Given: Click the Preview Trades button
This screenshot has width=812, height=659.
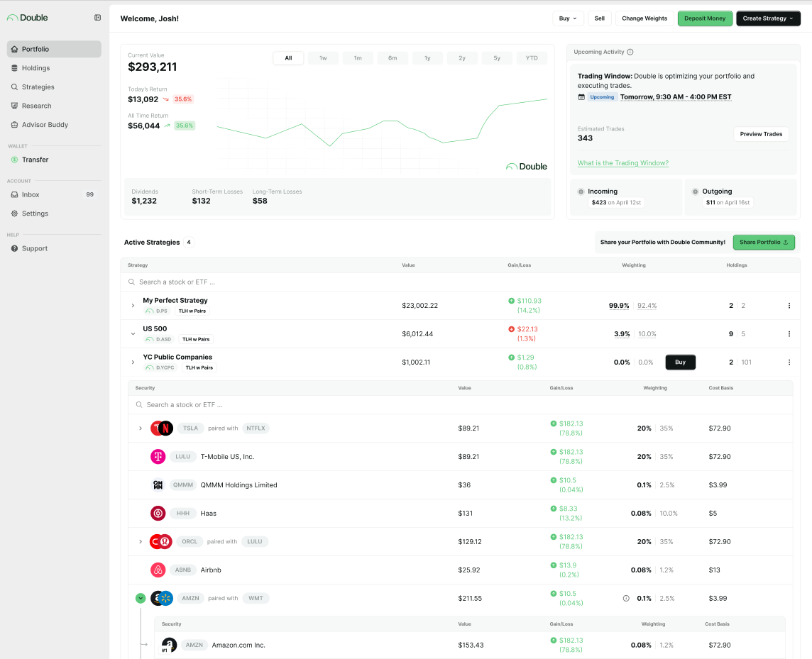Looking at the screenshot, I should click(x=761, y=133).
